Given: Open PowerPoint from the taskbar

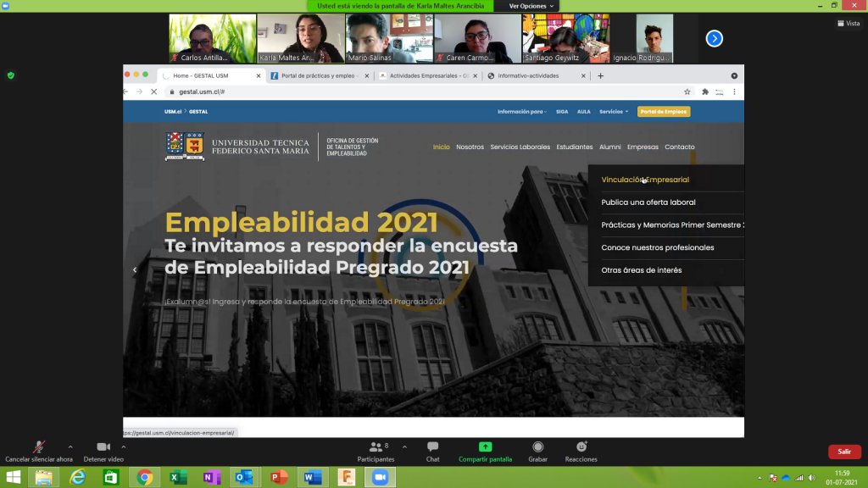Looking at the screenshot, I should [279, 477].
